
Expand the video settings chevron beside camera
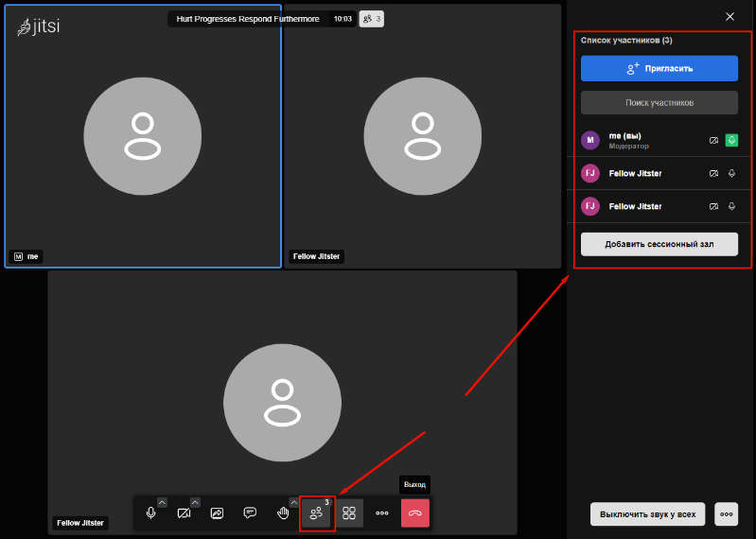tap(195, 502)
